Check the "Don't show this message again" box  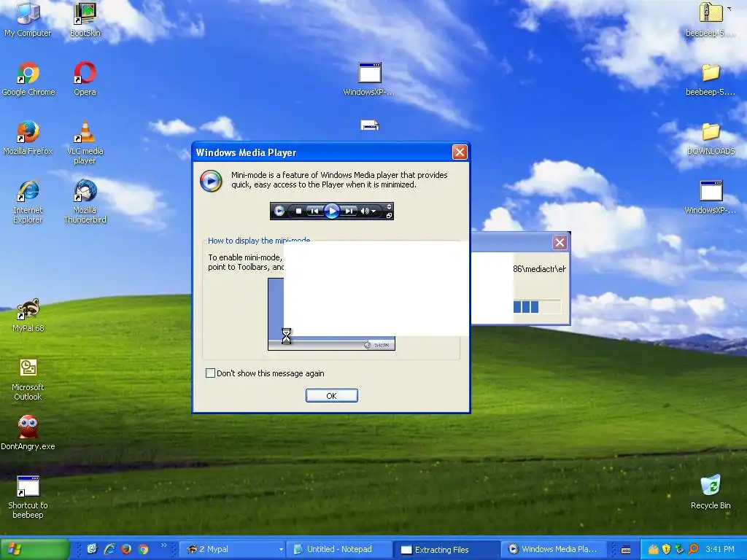[210, 373]
